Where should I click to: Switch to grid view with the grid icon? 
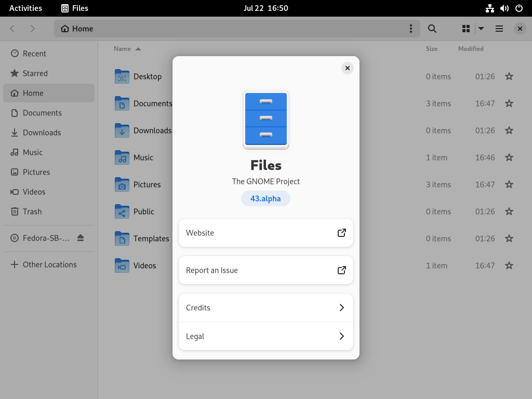click(x=466, y=29)
